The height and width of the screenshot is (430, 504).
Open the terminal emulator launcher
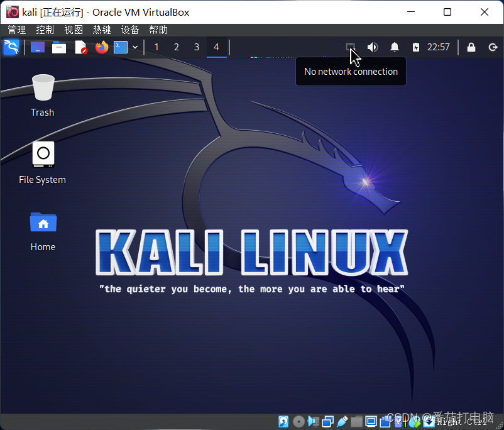(121, 47)
